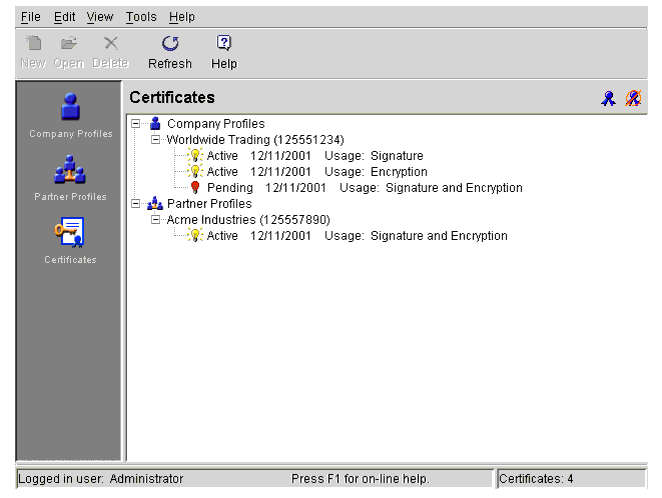Click the Refresh toolbar icon
This screenshot has width=662, height=498.
pyautogui.click(x=170, y=44)
